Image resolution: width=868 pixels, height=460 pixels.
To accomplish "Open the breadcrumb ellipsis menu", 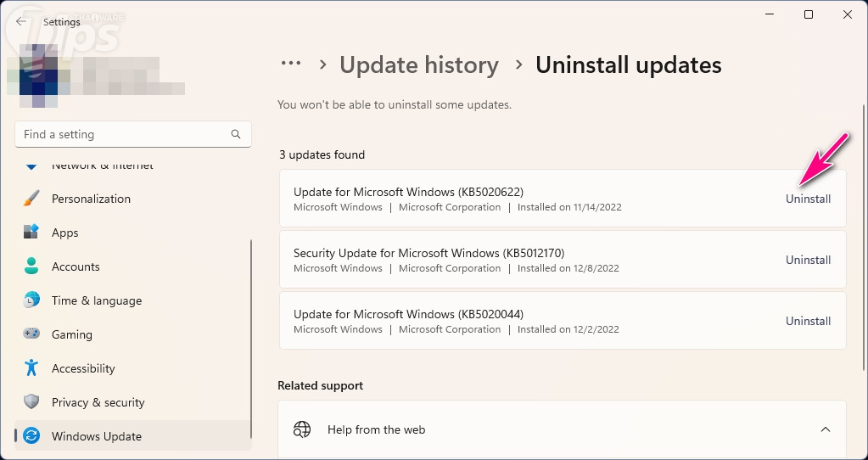I will pos(291,65).
